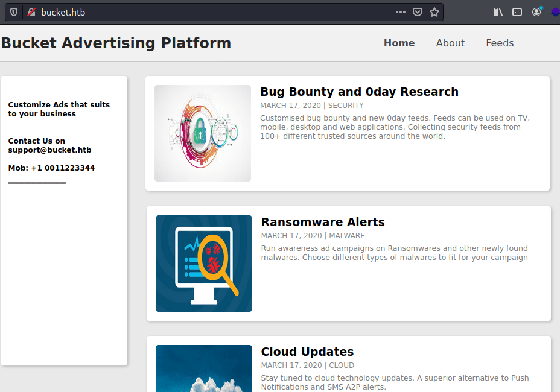Image resolution: width=560 pixels, height=392 pixels.
Task: Open the Bug Bounty and 0day Research heading
Action: (359, 92)
